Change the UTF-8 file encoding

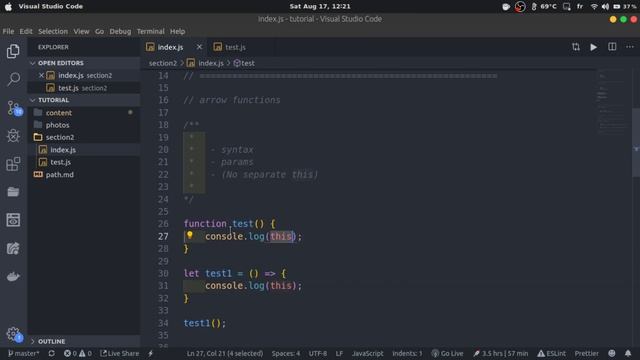coord(318,353)
